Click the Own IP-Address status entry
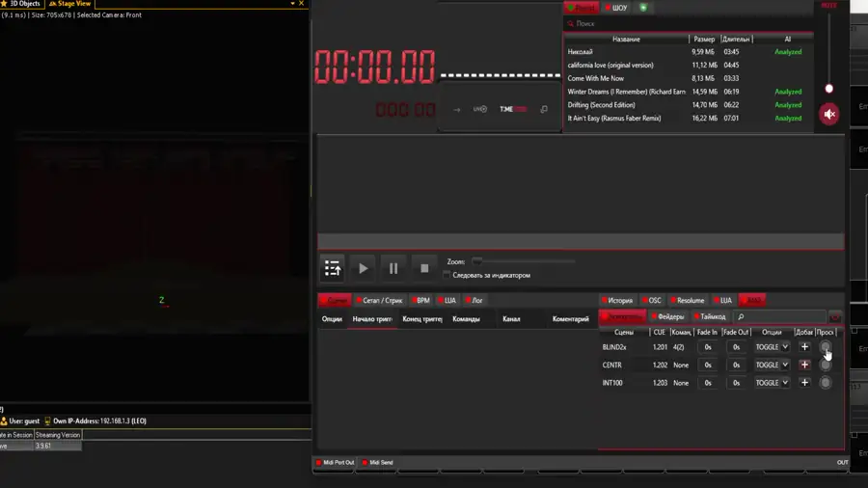Image resolution: width=868 pixels, height=488 pixels. [x=95, y=421]
